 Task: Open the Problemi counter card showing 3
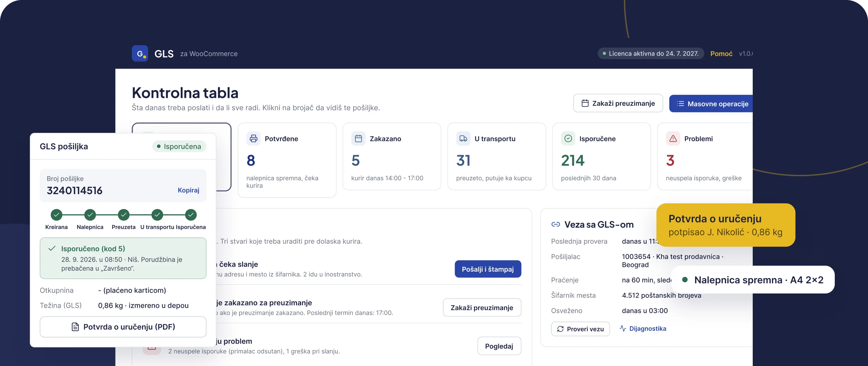tap(705, 156)
